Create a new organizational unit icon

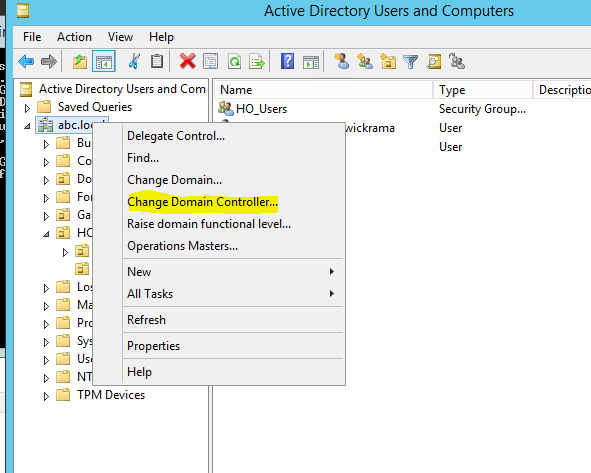pos(388,61)
